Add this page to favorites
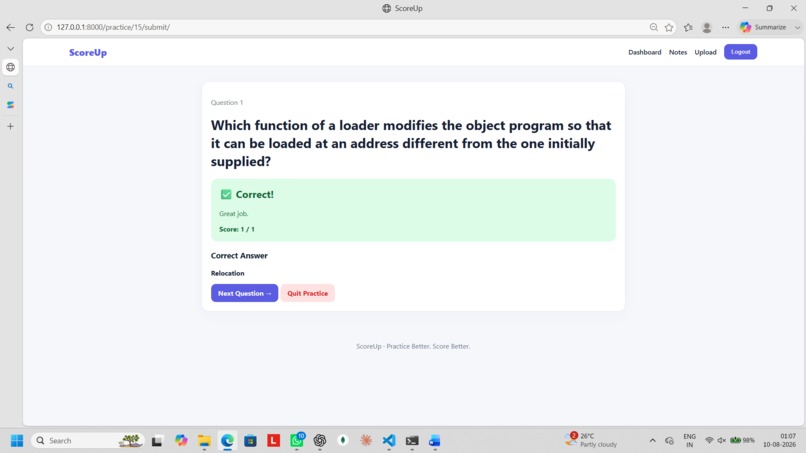 (x=669, y=27)
